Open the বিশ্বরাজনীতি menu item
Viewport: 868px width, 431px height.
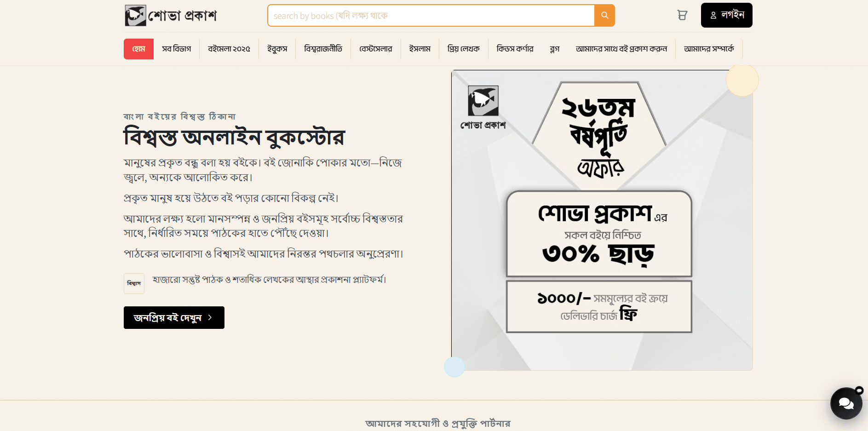323,49
